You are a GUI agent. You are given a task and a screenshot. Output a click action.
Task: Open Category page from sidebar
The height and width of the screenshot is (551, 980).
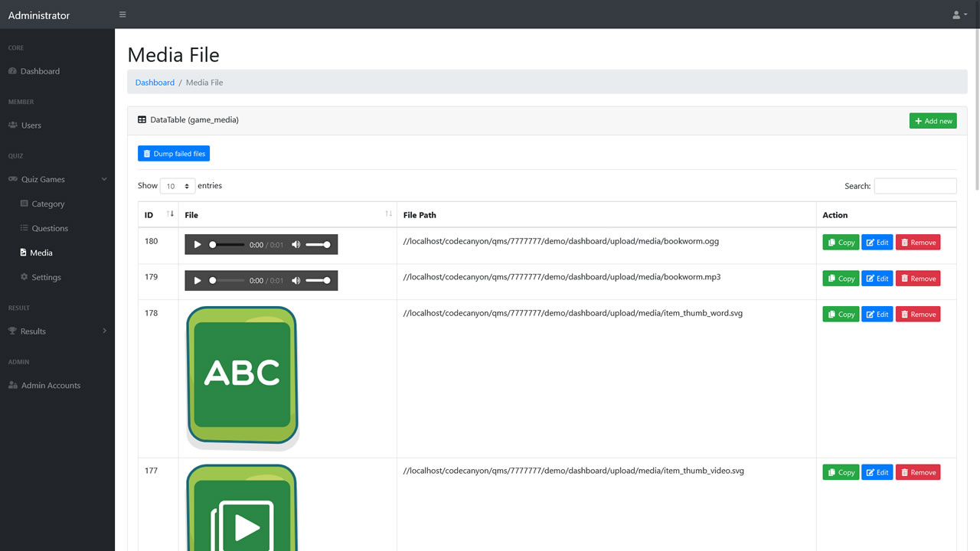pos(47,204)
